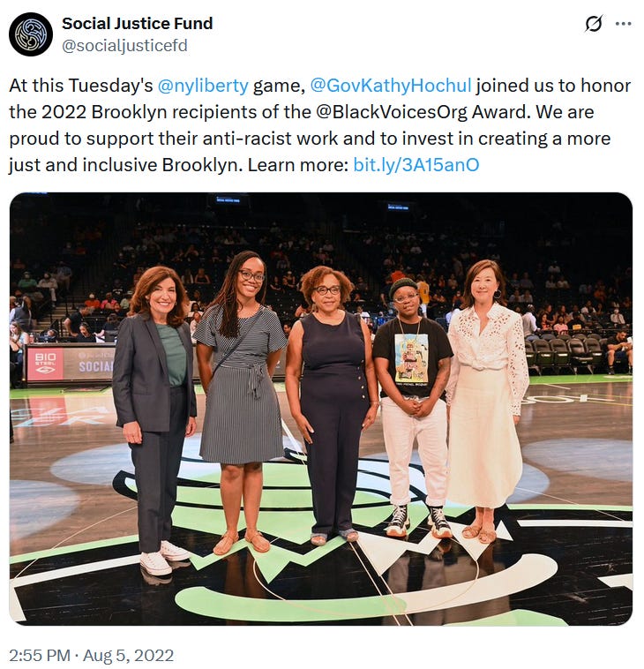644x669 pixels.
Task: Click the @socialjusticefd handle
Action: tap(124, 46)
